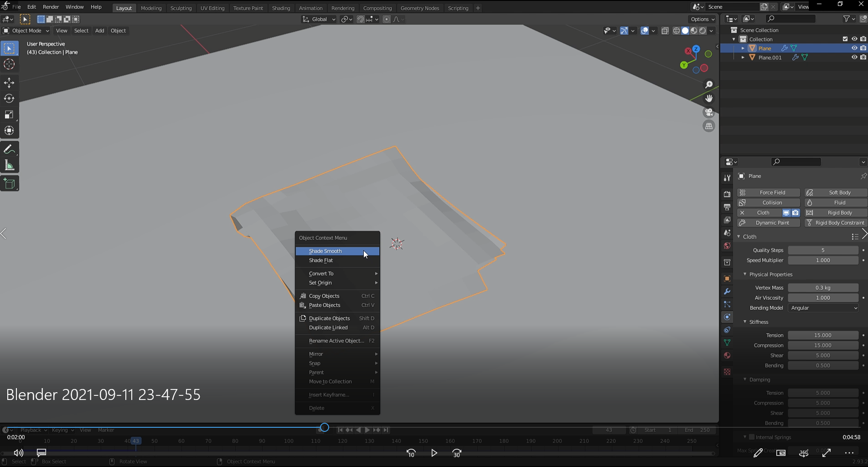
Task: Open the viewport Options dropdown
Action: [702, 19]
